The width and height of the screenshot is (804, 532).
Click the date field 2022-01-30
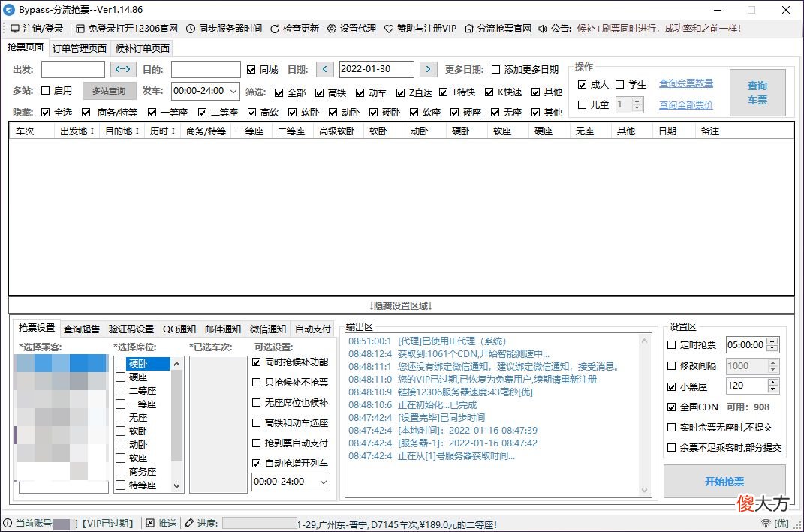[x=376, y=69]
